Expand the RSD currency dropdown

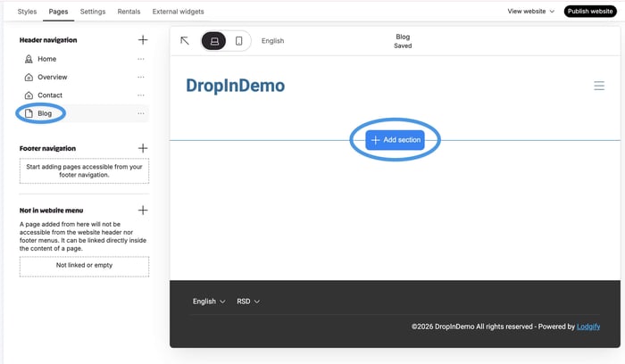coord(248,302)
